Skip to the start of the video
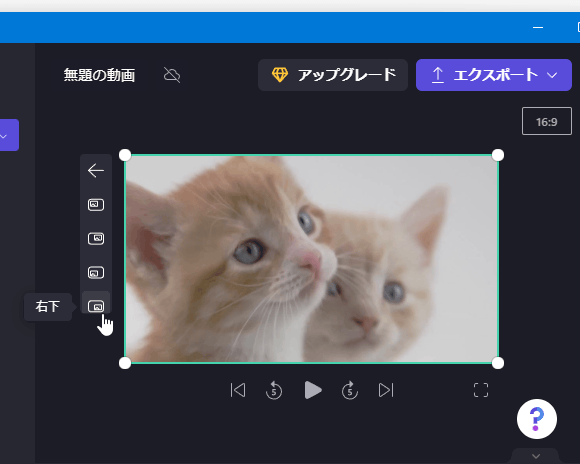 click(237, 390)
